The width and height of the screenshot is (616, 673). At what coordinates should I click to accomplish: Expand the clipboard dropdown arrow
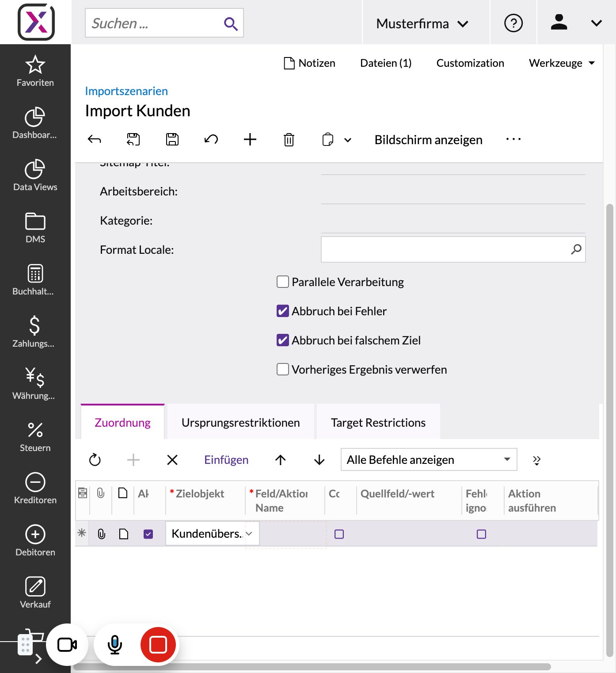click(348, 140)
